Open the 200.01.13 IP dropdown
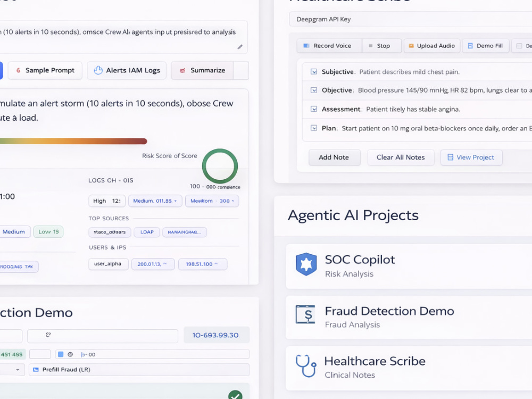Image resolution: width=532 pixels, height=399 pixels. pos(153,264)
